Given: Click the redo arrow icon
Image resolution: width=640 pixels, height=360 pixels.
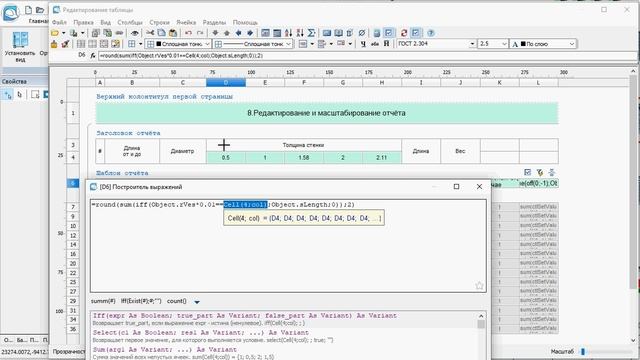Looking at the screenshot, I should point(200,33).
